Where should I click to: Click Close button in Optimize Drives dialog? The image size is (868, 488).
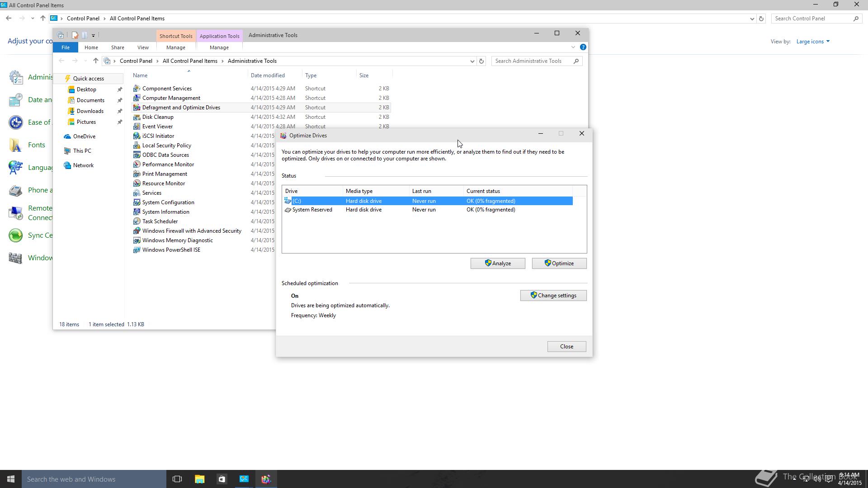point(566,347)
